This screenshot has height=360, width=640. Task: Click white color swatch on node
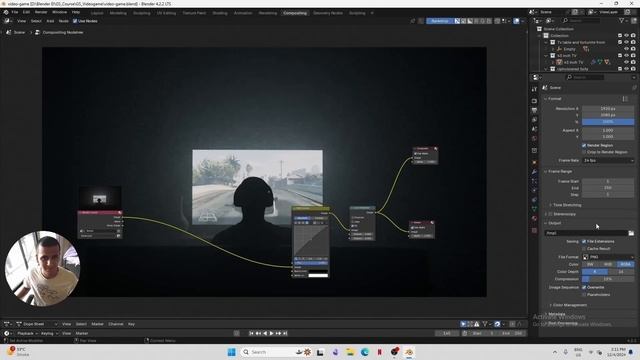(x=318, y=276)
